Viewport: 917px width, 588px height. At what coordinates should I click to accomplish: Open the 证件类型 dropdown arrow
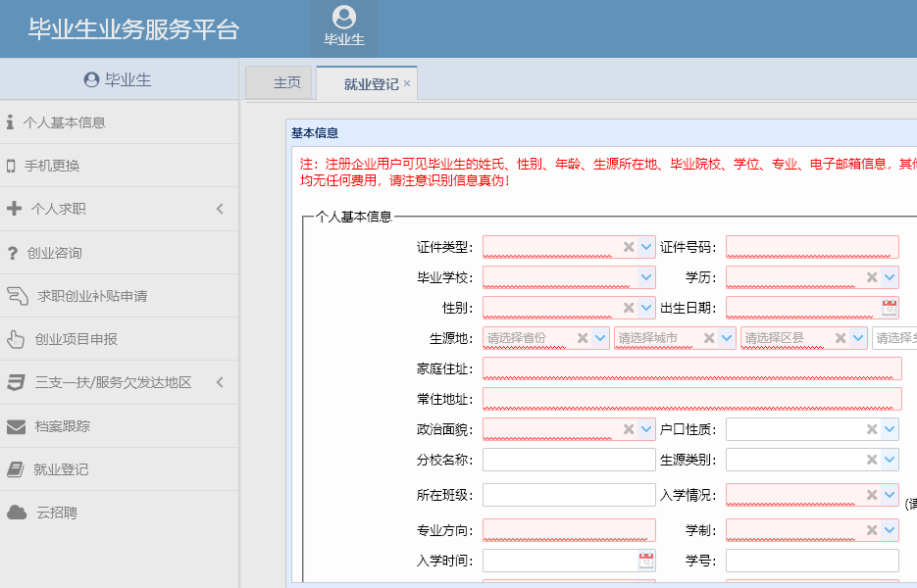coord(646,247)
